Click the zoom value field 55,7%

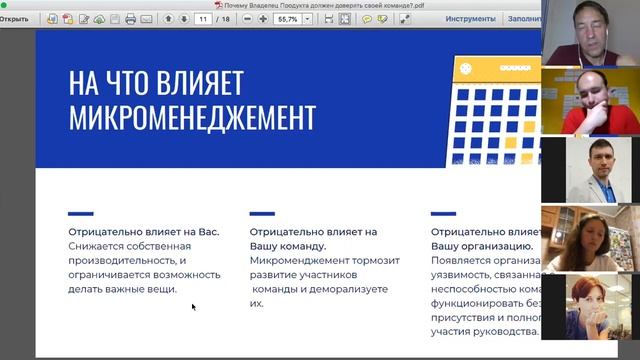tap(287, 19)
